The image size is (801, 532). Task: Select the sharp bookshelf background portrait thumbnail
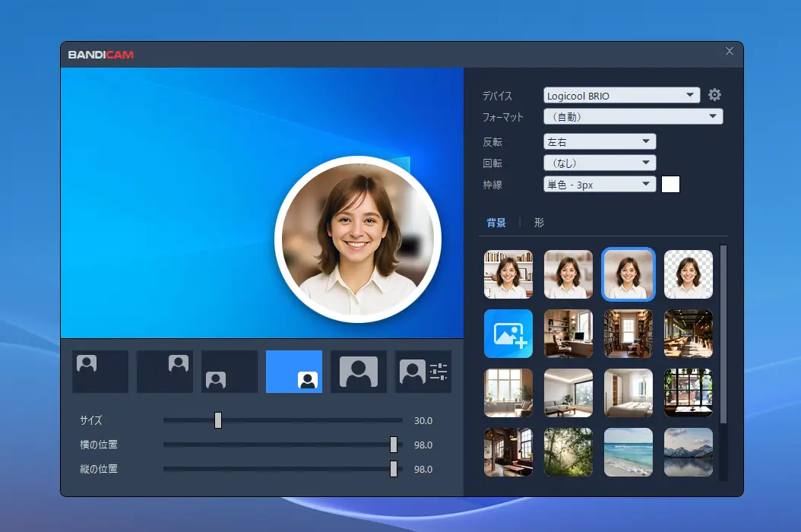[x=508, y=274]
